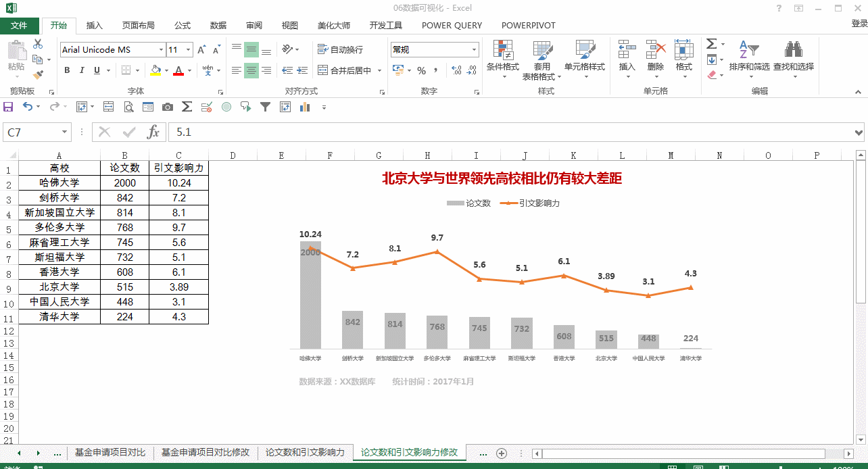868x469 pixels.
Task: Click the orientation (angled text) icon
Action: pos(287,49)
